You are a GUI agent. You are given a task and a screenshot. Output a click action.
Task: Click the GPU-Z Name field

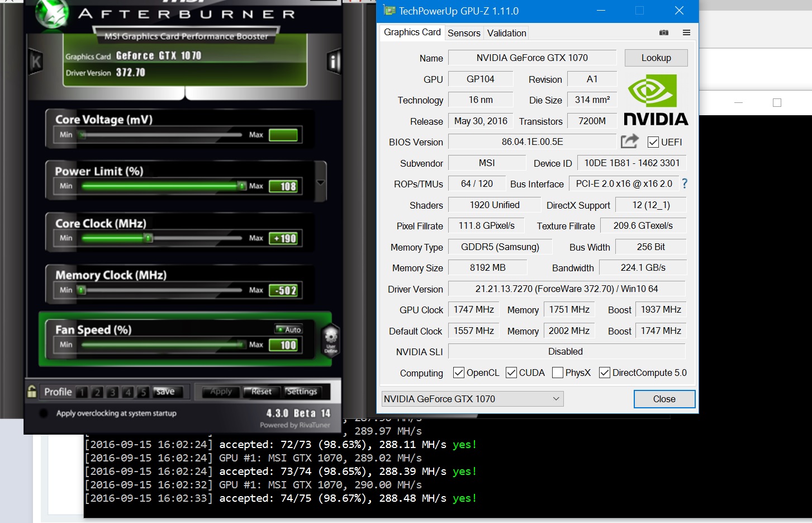(532, 58)
